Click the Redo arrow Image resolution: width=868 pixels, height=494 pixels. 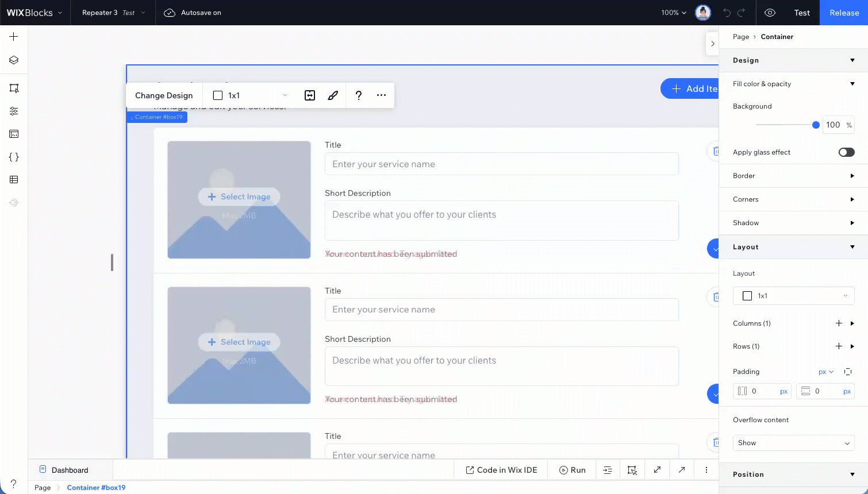pyautogui.click(x=742, y=13)
